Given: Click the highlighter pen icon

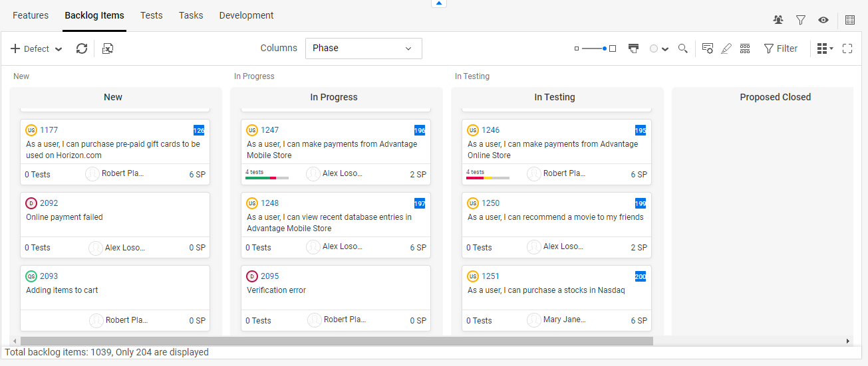Looking at the screenshot, I should pos(726,48).
